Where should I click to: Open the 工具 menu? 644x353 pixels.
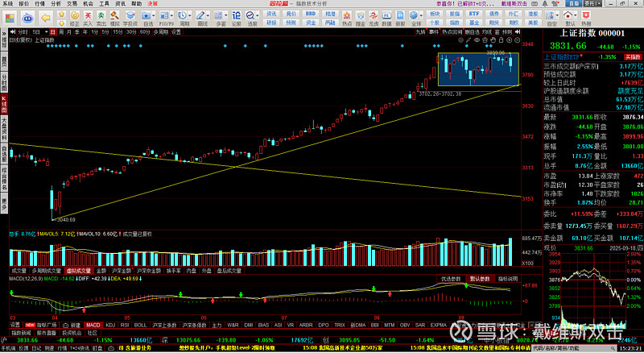(x=105, y=4)
